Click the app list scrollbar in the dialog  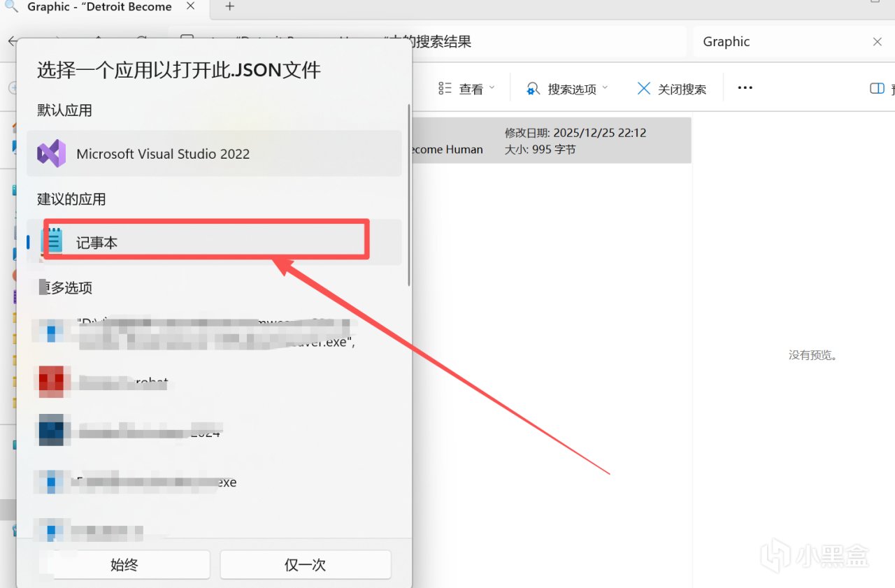pos(409,194)
